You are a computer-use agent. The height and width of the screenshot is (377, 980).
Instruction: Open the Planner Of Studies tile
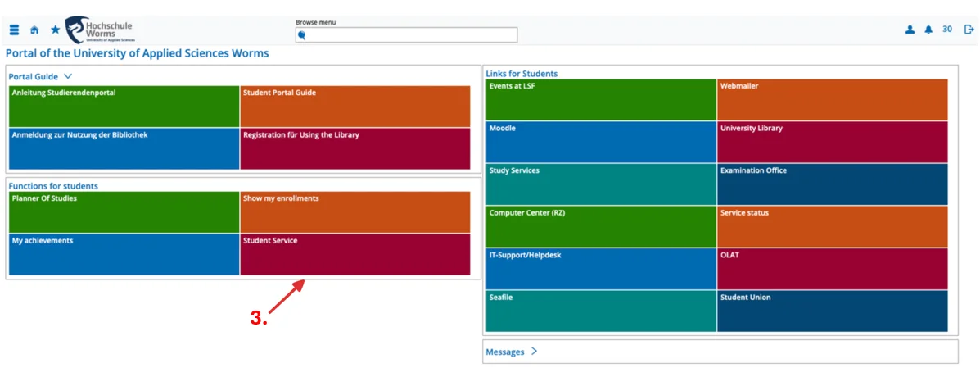point(124,212)
